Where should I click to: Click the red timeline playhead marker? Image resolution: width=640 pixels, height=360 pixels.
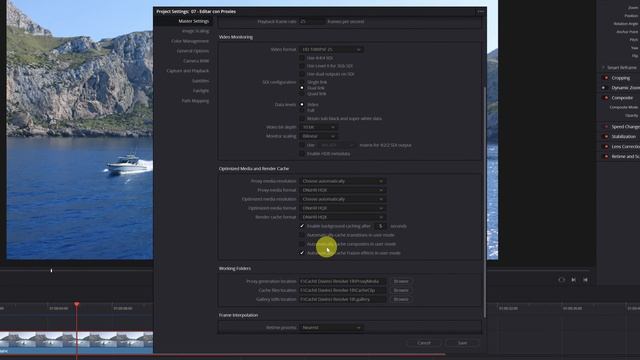click(x=77, y=304)
